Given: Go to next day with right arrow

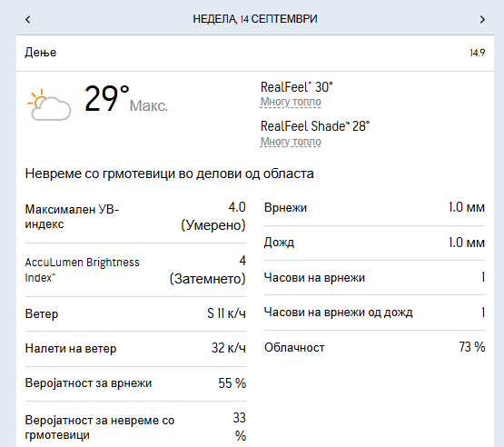Looking at the screenshot, I should tap(482, 20).
